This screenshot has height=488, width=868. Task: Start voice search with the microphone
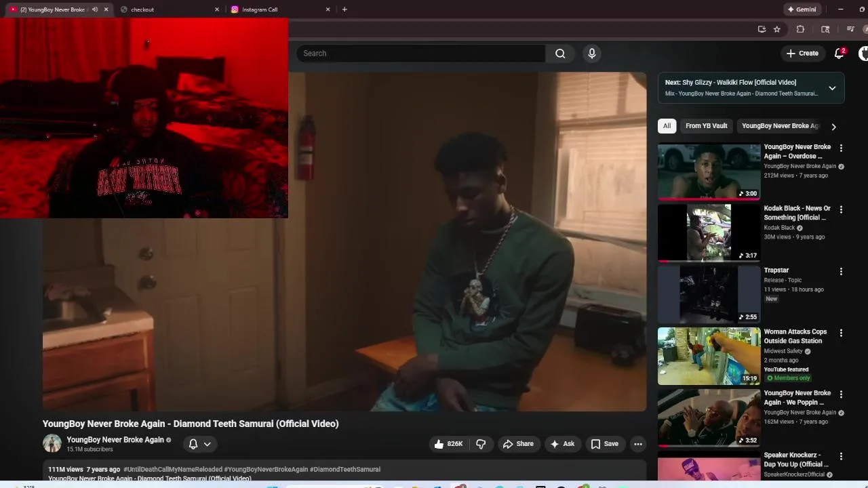point(592,54)
